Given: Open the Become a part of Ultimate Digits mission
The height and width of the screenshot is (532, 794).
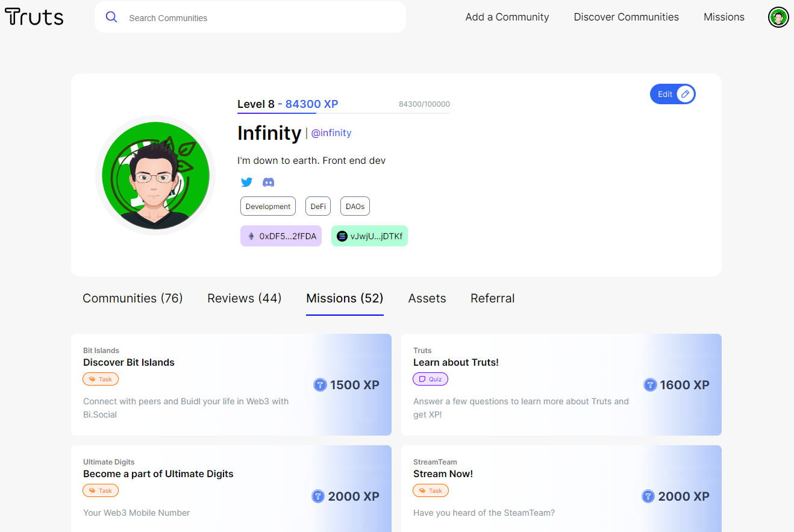Looking at the screenshot, I should [231, 489].
